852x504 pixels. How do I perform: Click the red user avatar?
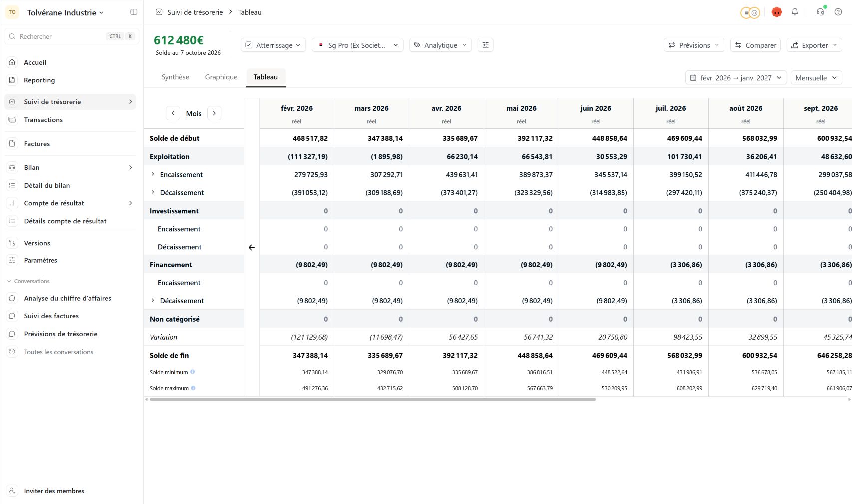click(x=776, y=12)
